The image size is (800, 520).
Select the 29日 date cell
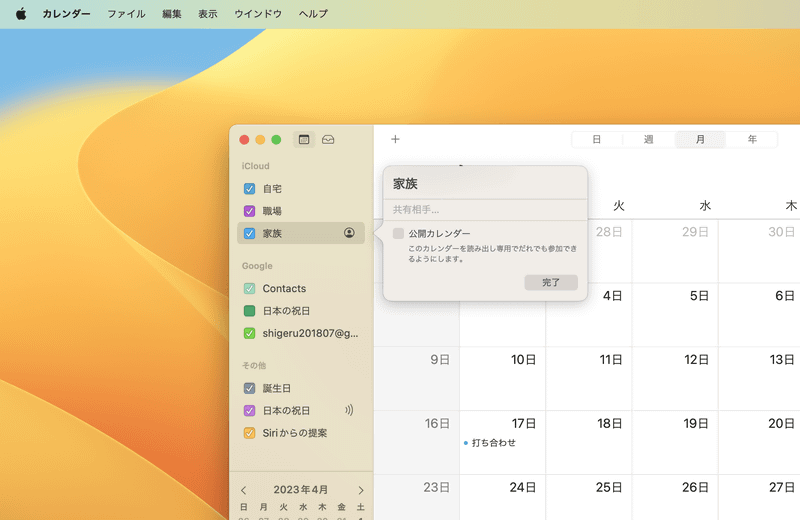pos(675,251)
